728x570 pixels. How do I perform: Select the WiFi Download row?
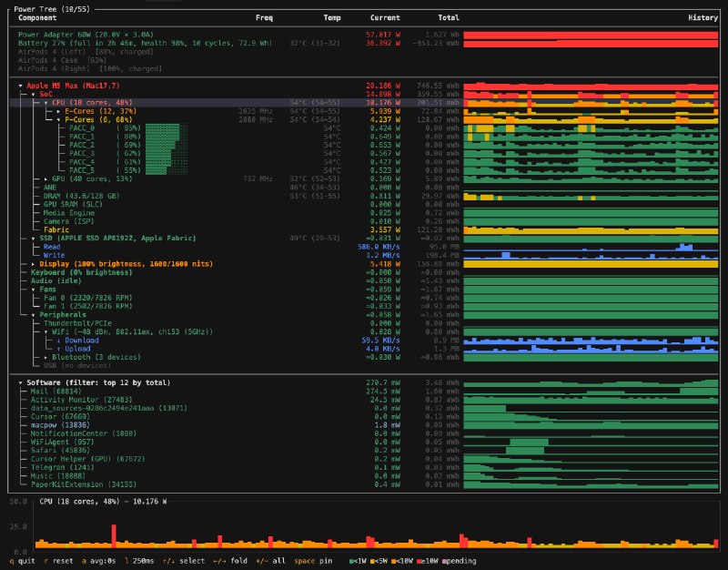(x=364, y=341)
